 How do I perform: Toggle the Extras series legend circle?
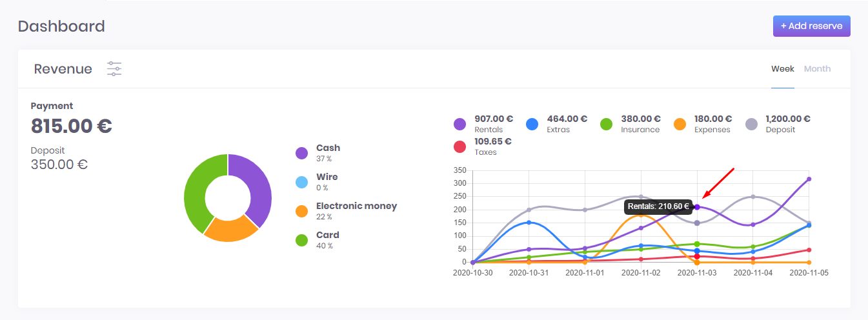(x=532, y=124)
